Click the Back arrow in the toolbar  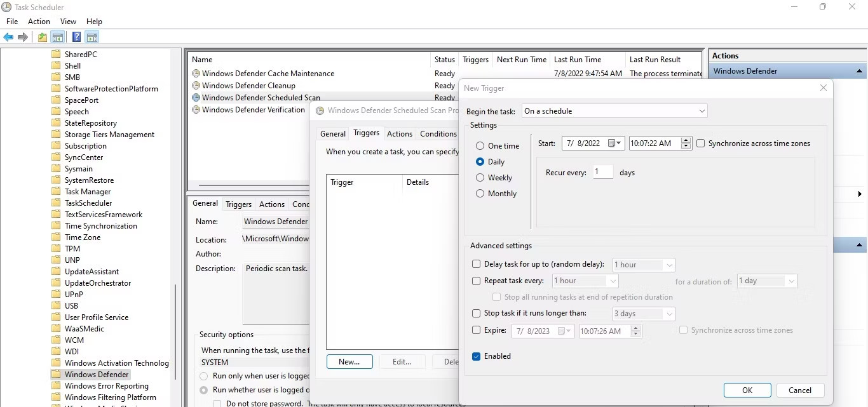[x=8, y=37]
